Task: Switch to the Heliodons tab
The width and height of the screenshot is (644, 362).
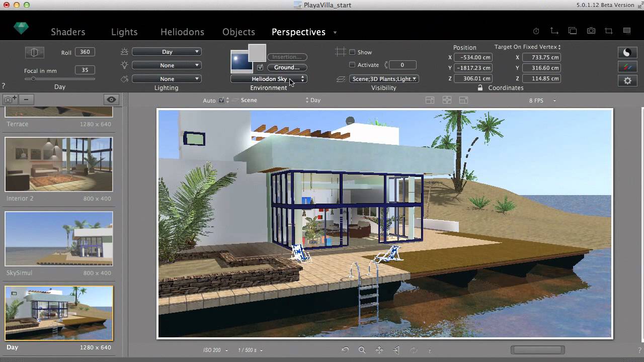Action: (x=182, y=32)
